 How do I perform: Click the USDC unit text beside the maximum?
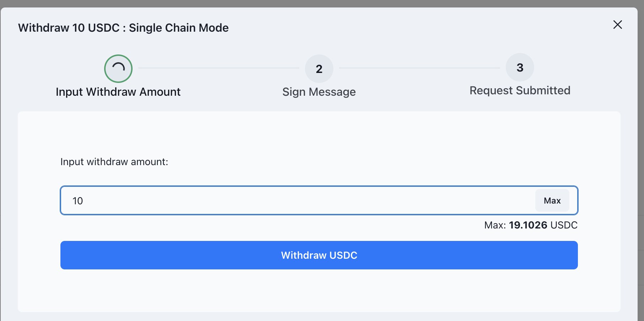[564, 225]
